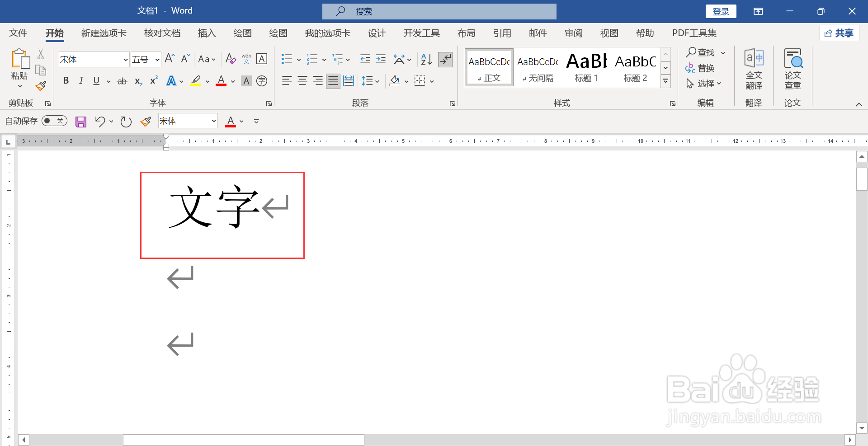Viewport: 868px width, 446px height.
Task: Expand the styles gallery more button
Action: point(665,81)
